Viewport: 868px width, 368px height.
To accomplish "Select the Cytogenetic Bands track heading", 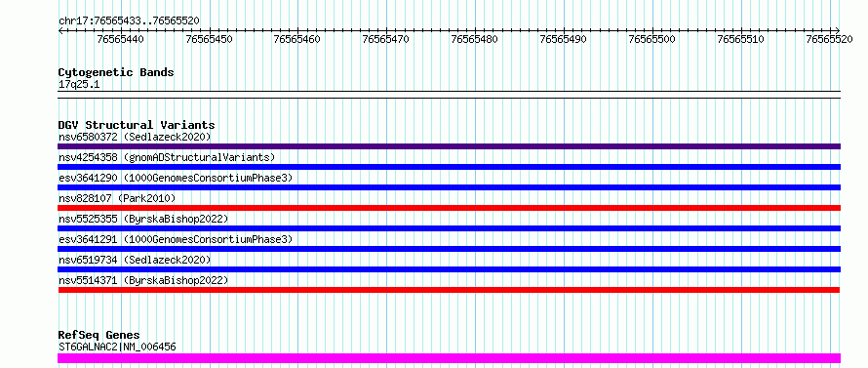I will [x=116, y=72].
